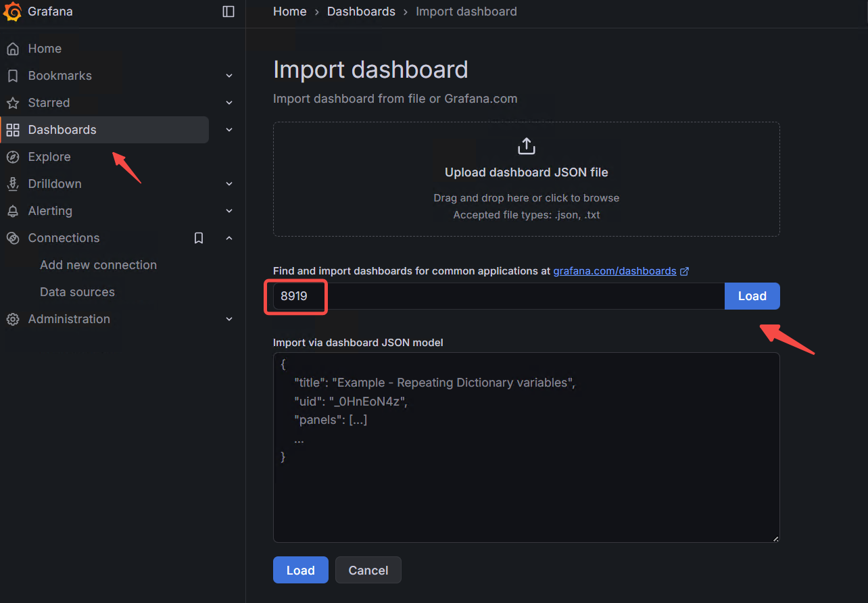Image resolution: width=868 pixels, height=603 pixels.
Task: Open Administration in the sidebar
Action: coord(69,319)
